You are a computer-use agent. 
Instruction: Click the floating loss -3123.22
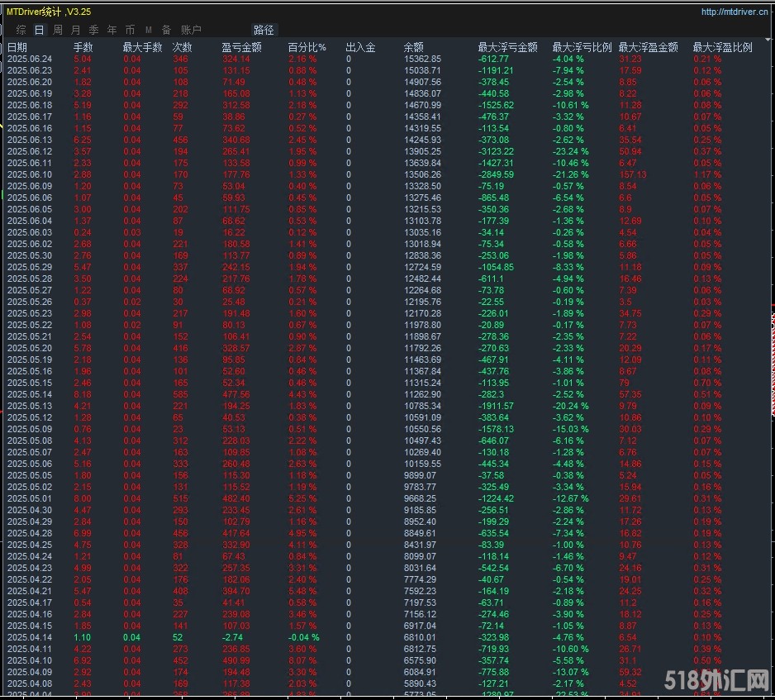pos(496,152)
